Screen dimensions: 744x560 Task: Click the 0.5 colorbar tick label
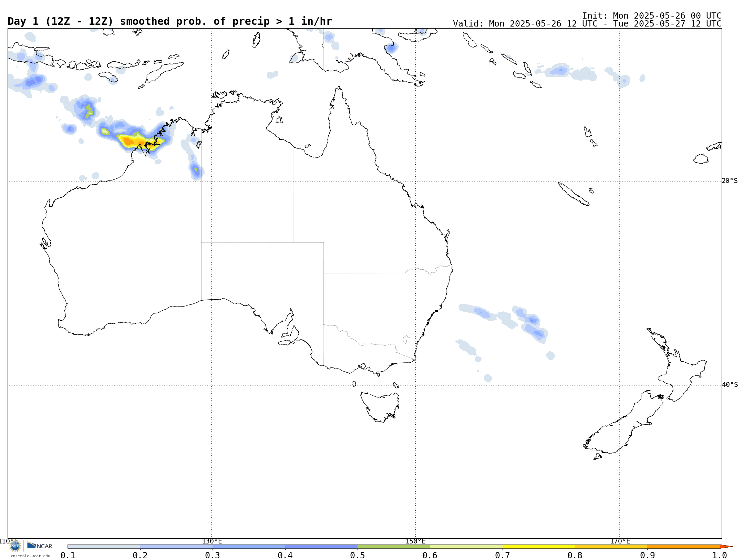tap(358, 555)
